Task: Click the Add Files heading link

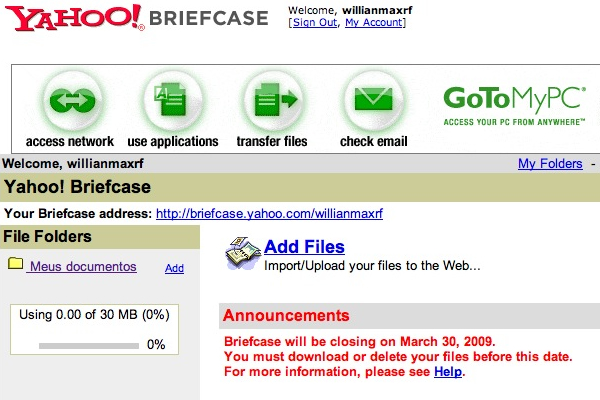Action: [x=304, y=247]
